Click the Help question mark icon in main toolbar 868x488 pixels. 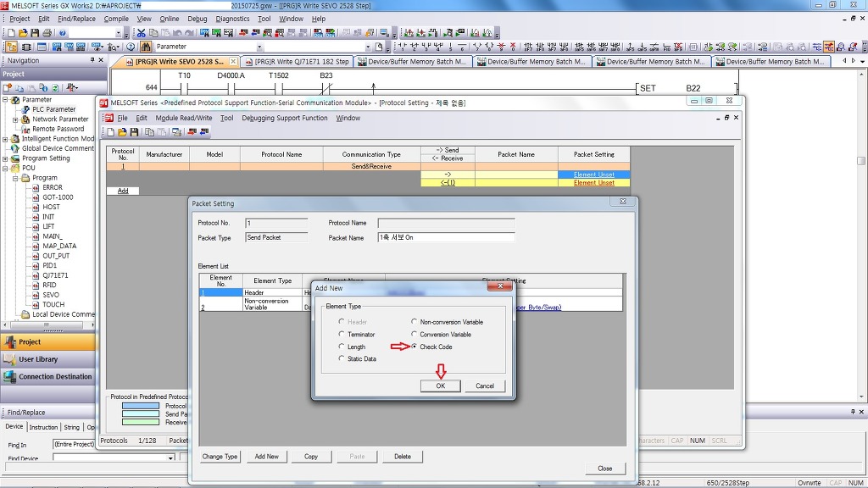[63, 33]
